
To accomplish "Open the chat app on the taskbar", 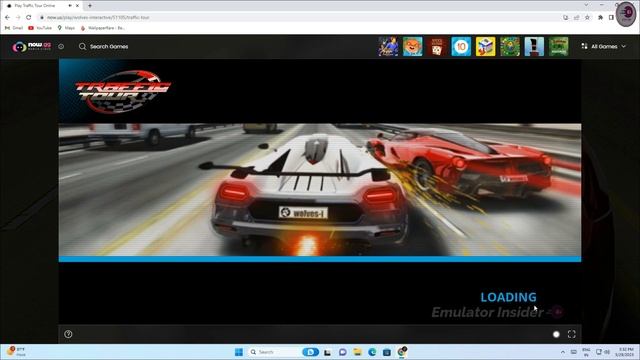I will 342,352.
